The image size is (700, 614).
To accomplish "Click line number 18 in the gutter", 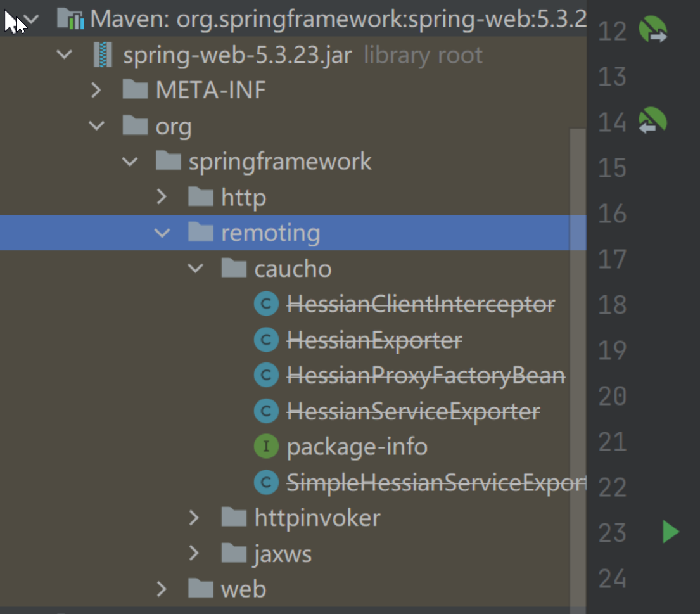I will tap(612, 305).
